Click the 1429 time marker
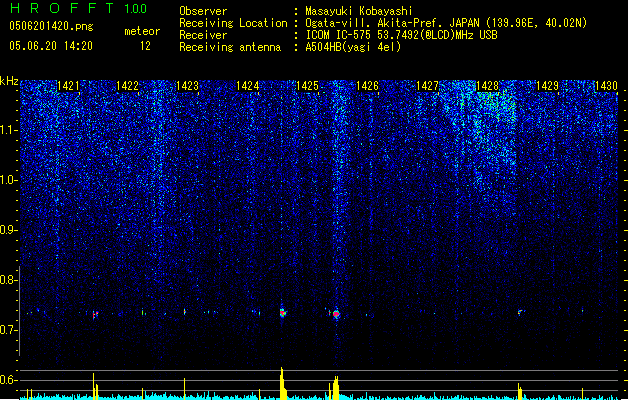 point(548,86)
